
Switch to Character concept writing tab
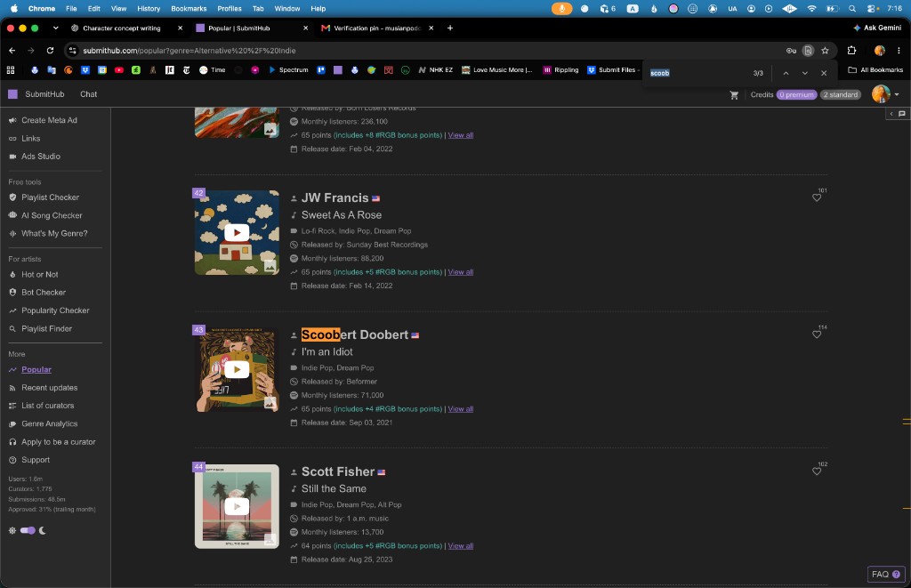pos(122,28)
